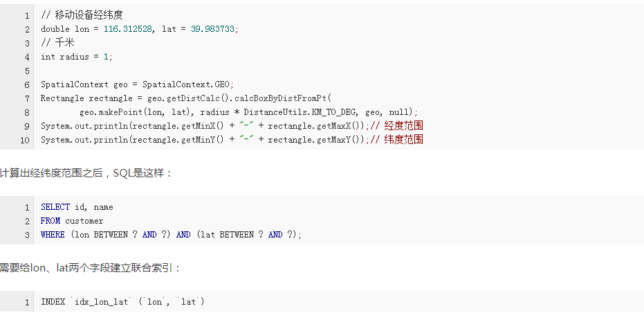Viewport: 644px width, 322px height.
Task: Click the FROM keyword in the SQL block
Action: [x=50, y=221]
